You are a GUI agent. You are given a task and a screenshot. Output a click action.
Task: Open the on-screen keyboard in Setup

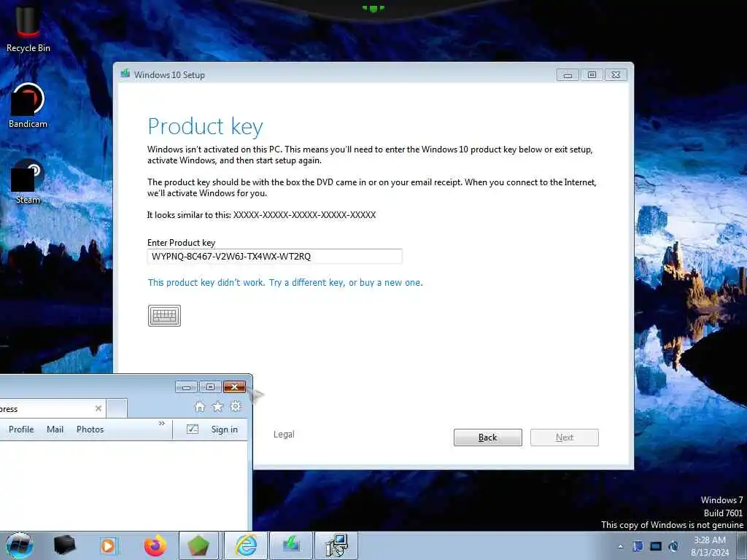coord(164,316)
